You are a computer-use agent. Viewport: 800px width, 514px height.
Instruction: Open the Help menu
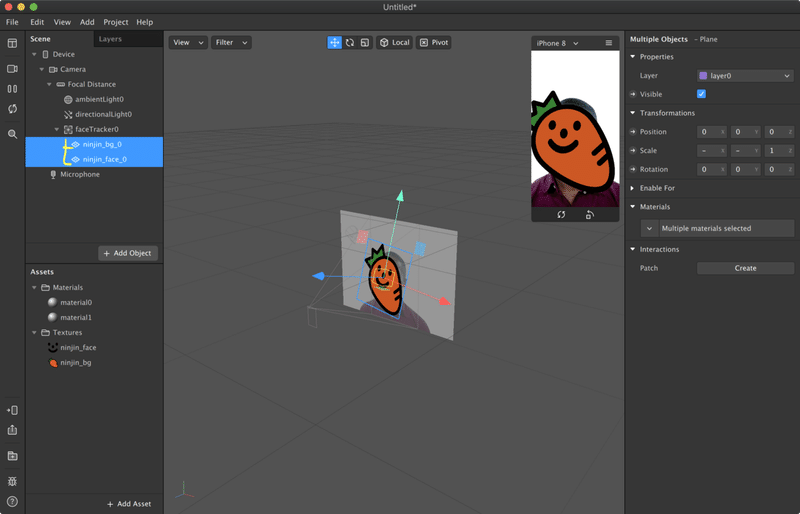[x=144, y=22]
